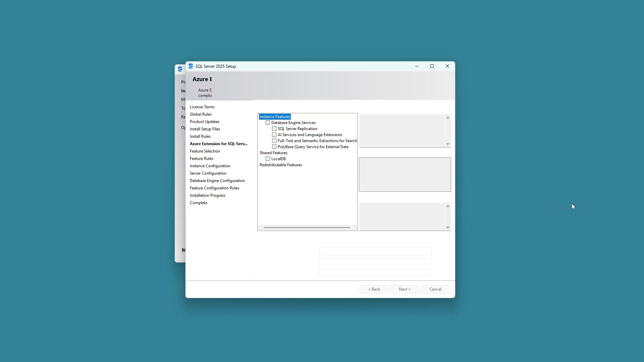Click the second empty directory input field
Screen dimensions: 644x362
coord(375,262)
